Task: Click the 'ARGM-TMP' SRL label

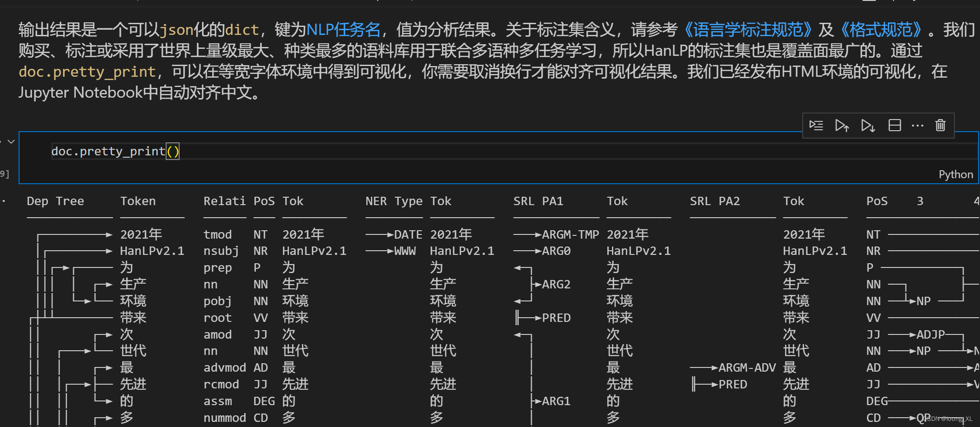Action: click(x=571, y=234)
